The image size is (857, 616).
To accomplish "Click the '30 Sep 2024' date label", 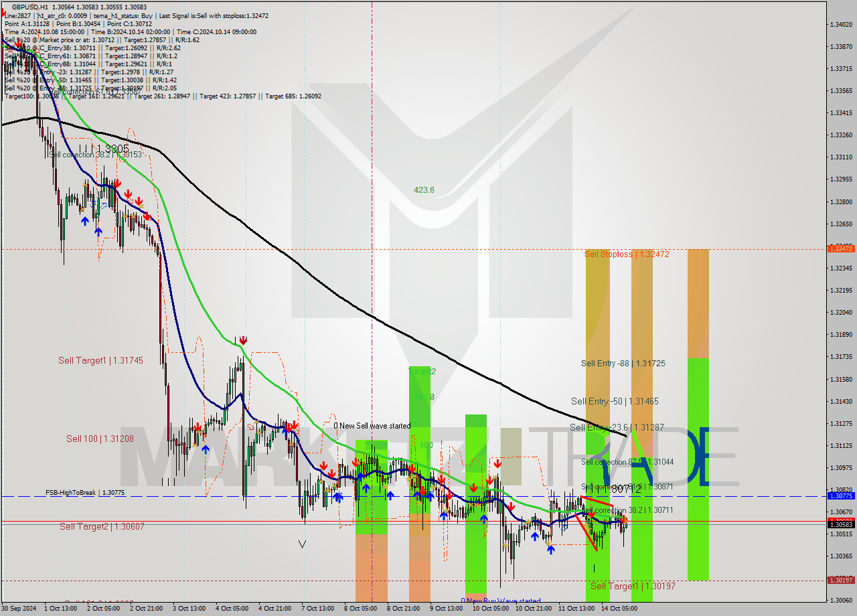I will 19,609.
